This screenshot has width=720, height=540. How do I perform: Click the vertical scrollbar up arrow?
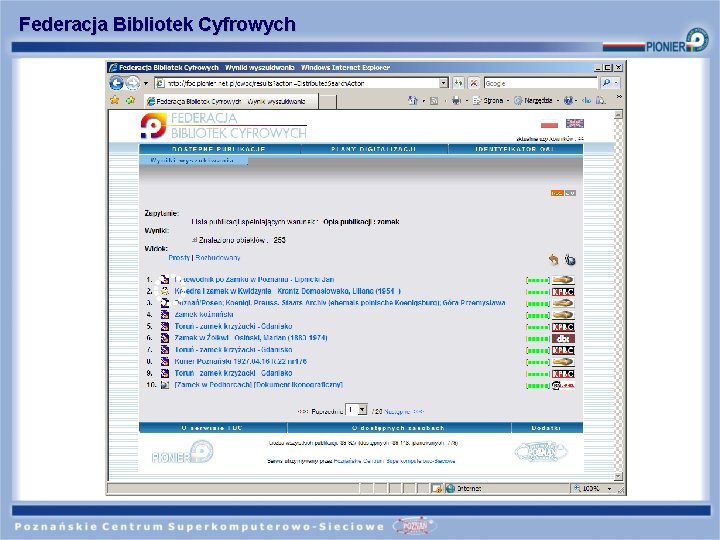(619, 115)
